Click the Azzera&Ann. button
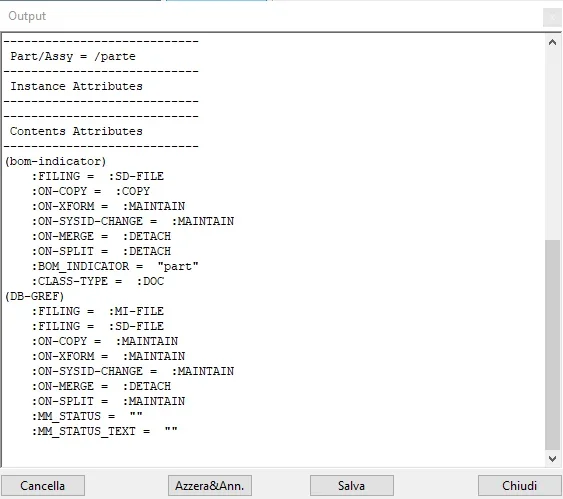 [x=210, y=485]
